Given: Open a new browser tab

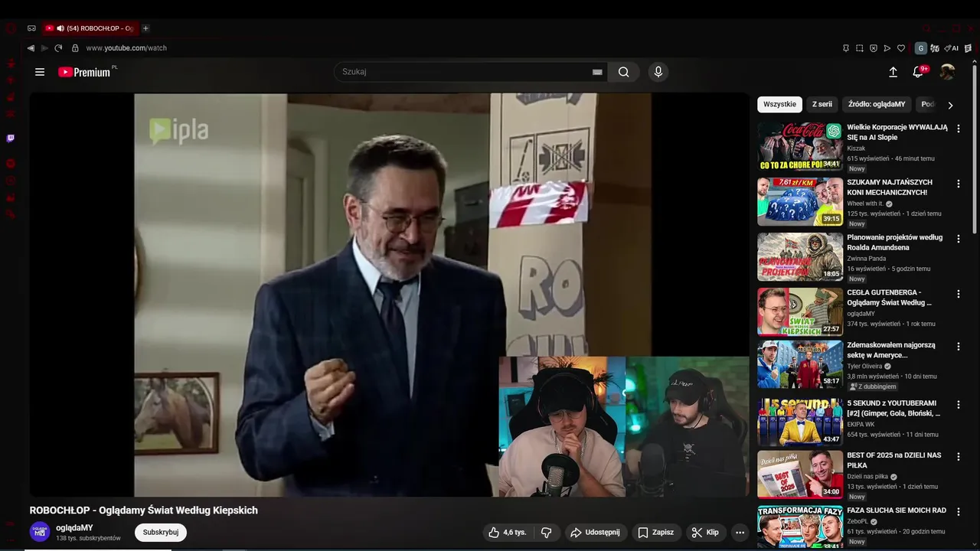Looking at the screenshot, I should pyautogui.click(x=145, y=28).
